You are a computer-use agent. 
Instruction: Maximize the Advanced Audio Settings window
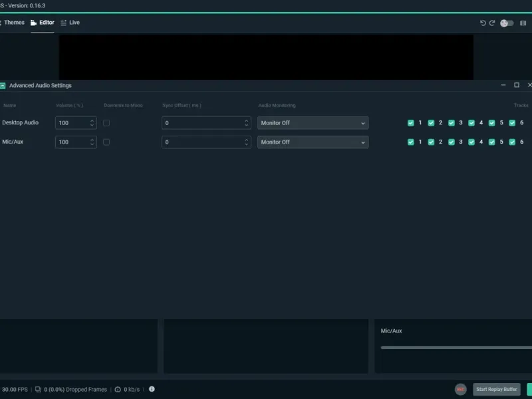517,85
